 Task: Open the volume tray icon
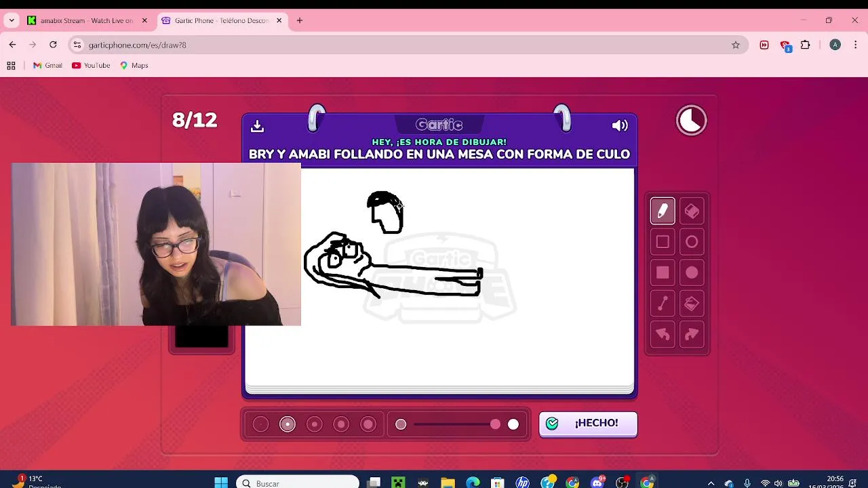778,483
